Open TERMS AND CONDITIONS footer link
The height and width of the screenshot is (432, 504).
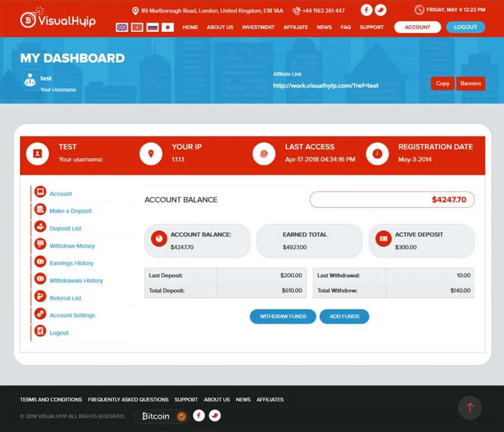point(51,400)
